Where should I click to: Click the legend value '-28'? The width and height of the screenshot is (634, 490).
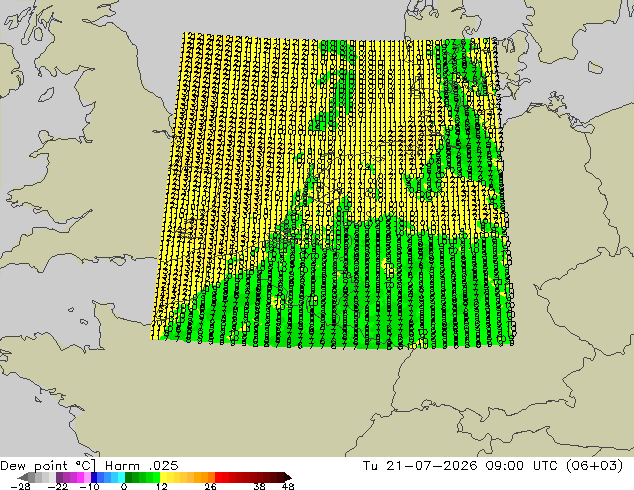(20, 486)
